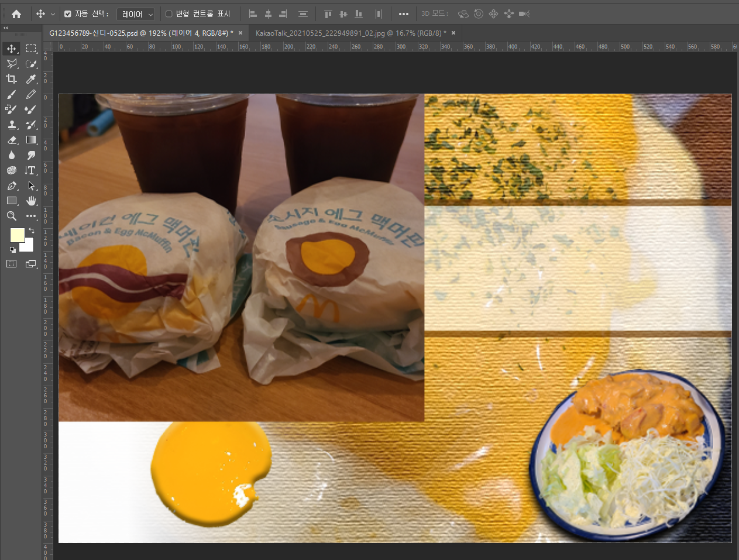This screenshot has width=739, height=560.
Task: Select the Hand tool
Action: coord(31,201)
